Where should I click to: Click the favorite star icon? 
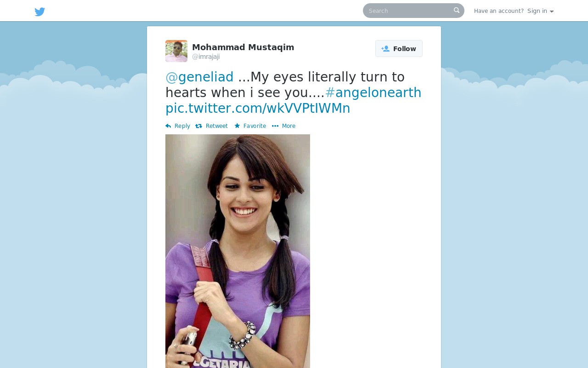point(237,126)
